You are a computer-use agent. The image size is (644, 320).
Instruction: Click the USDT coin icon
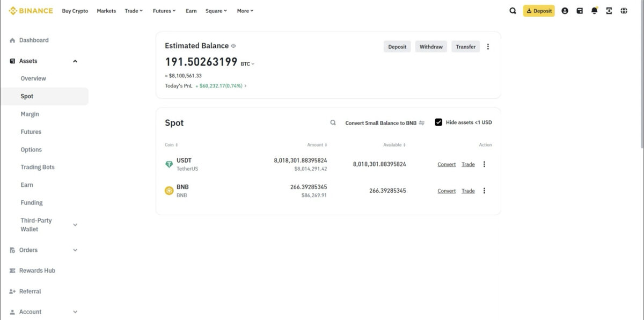click(x=169, y=164)
